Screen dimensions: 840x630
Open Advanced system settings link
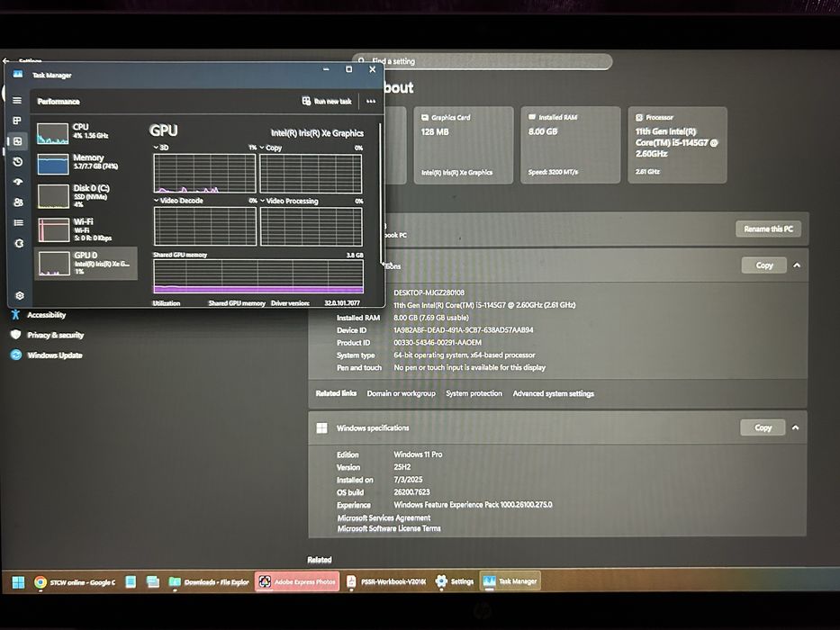coord(554,393)
